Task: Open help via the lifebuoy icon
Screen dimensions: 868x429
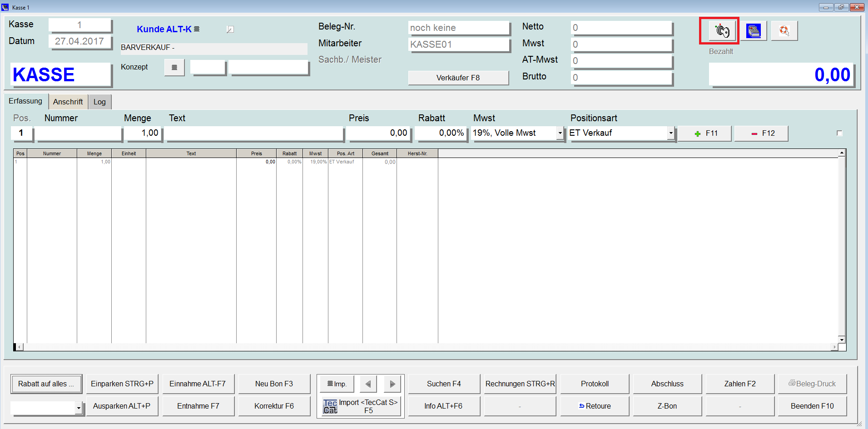Action: click(x=784, y=31)
